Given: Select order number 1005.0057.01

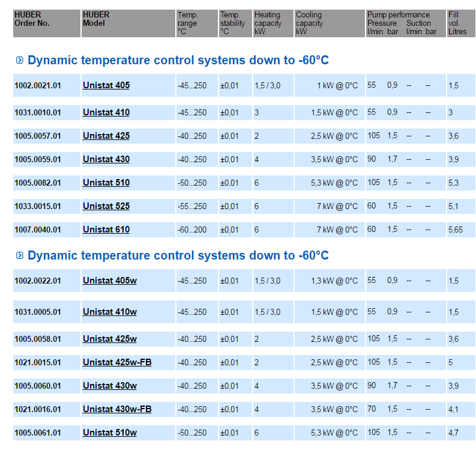Looking at the screenshot, I should point(38,136).
